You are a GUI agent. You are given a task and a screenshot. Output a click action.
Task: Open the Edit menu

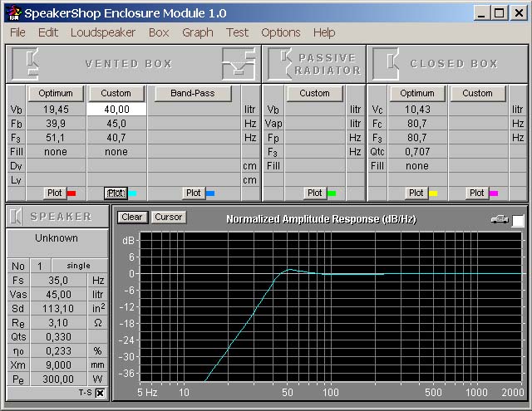48,32
